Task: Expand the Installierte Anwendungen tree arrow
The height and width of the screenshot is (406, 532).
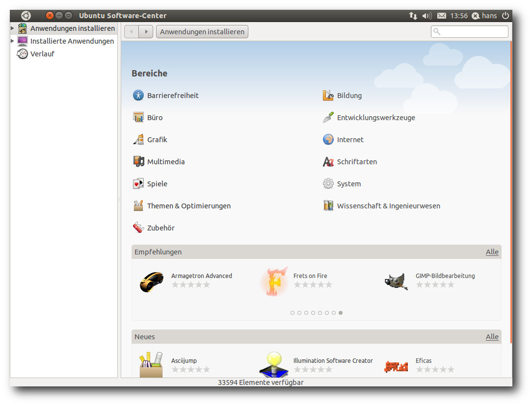Action: 12,41
